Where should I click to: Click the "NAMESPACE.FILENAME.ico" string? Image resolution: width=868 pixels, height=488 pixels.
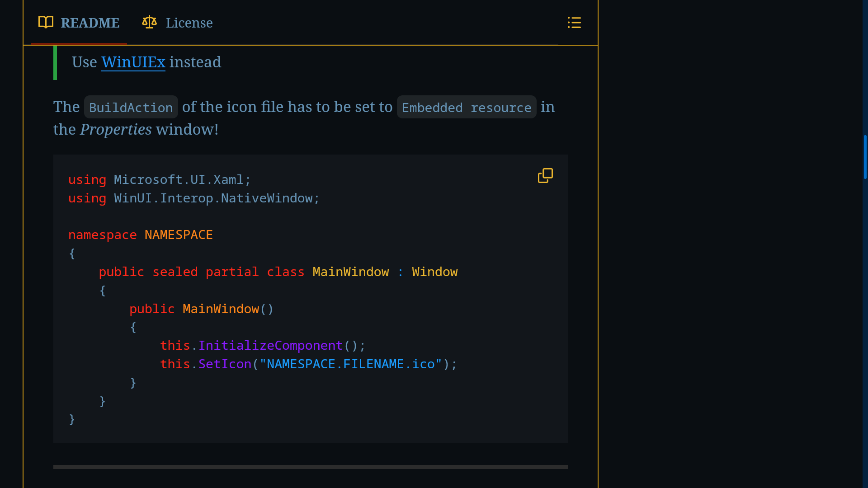point(351,364)
